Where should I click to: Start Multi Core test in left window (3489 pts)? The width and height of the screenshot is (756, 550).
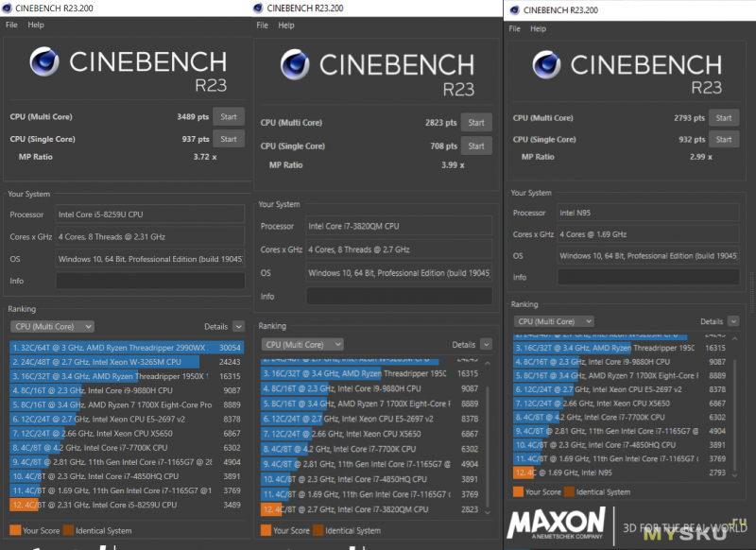click(x=229, y=116)
